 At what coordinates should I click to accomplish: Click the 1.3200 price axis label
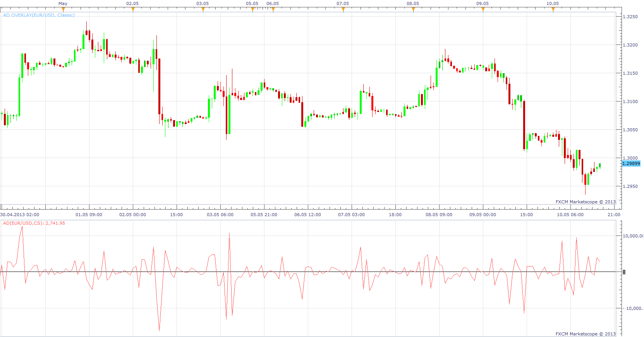[630, 45]
